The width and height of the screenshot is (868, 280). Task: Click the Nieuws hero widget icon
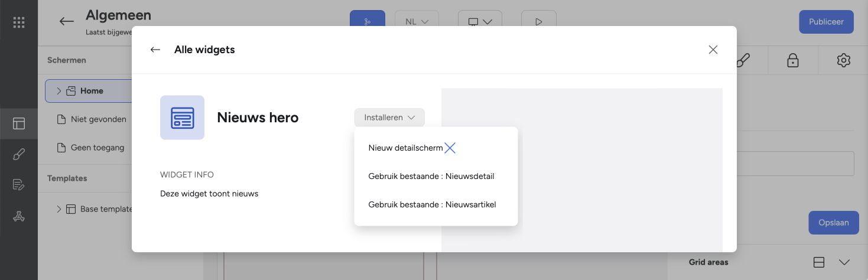click(182, 118)
